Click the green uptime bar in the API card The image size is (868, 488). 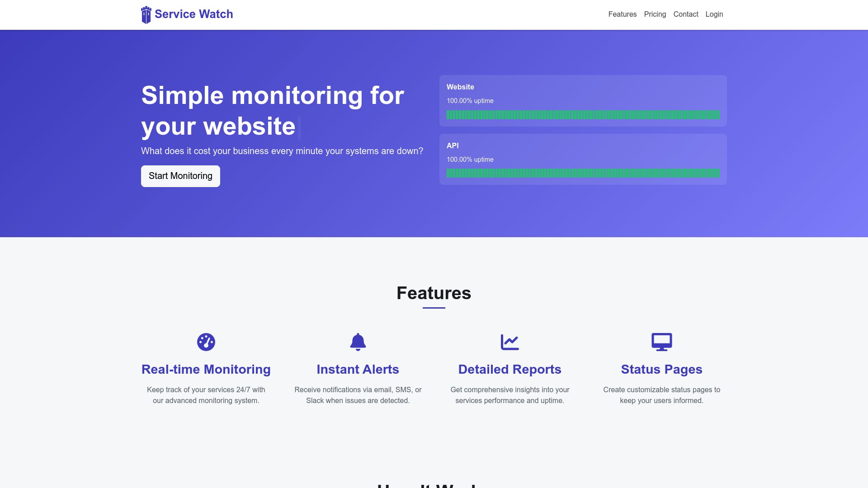click(582, 173)
